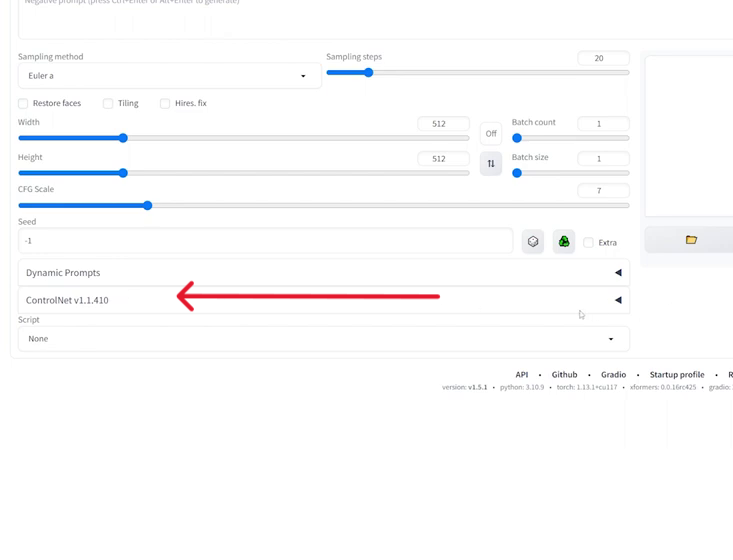Click the swap width/height arrows button

(491, 164)
